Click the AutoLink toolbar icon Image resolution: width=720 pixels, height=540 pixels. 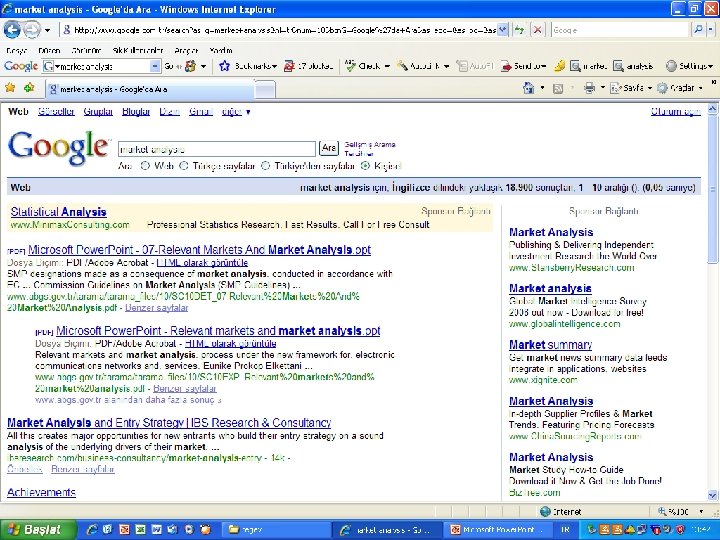click(x=402, y=66)
